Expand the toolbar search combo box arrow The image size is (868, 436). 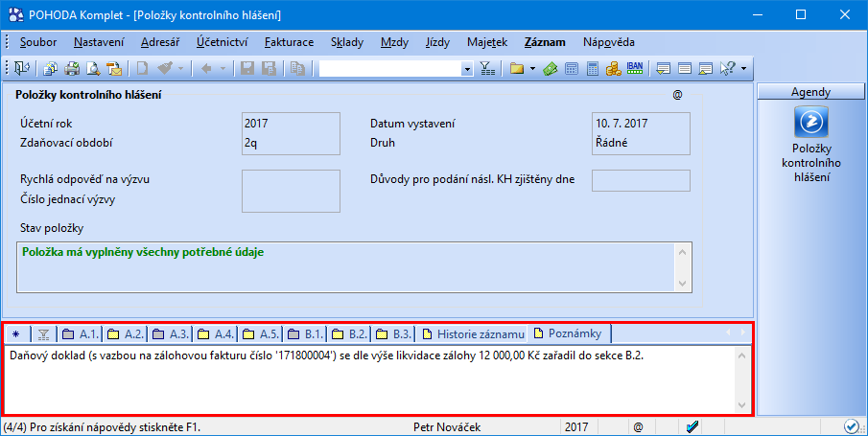[x=468, y=69]
